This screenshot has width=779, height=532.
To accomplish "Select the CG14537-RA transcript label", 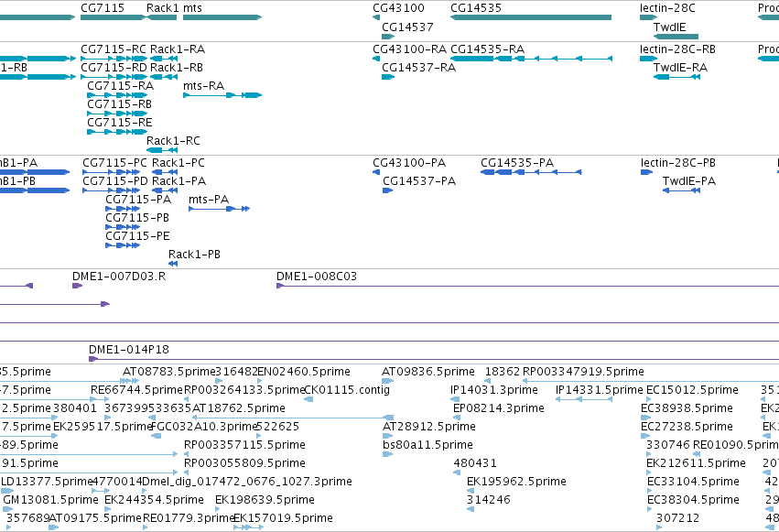I will 419,68.
